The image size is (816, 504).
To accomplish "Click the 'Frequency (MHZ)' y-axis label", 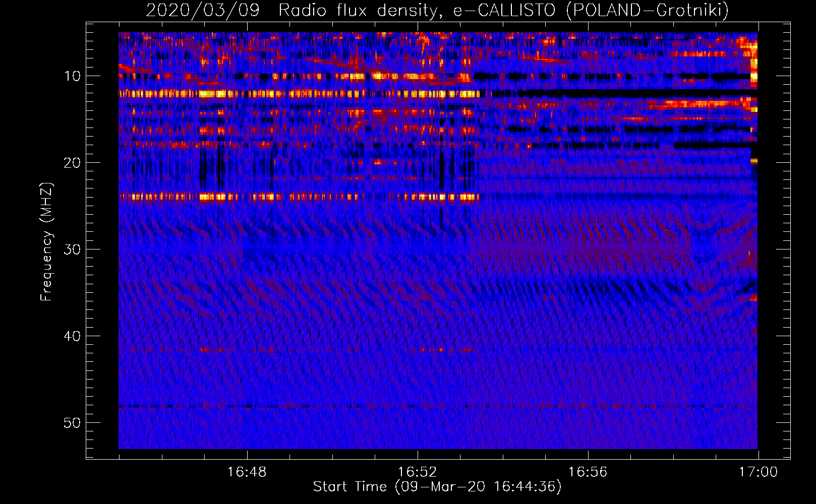I will (x=46, y=242).
